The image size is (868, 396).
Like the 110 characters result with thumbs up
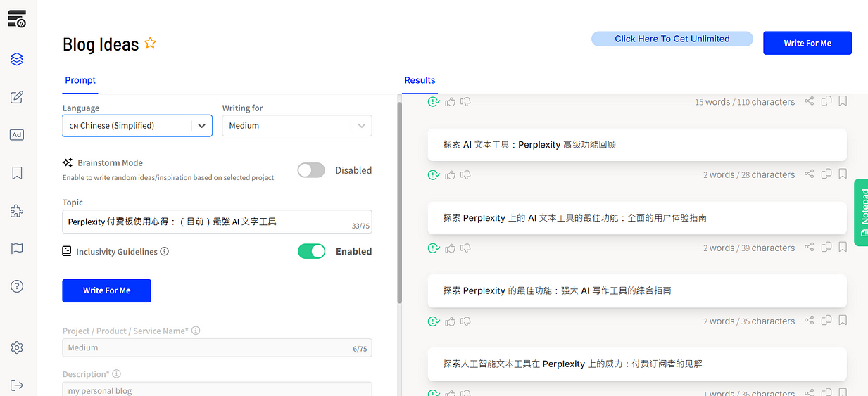(x=451, y=102)
